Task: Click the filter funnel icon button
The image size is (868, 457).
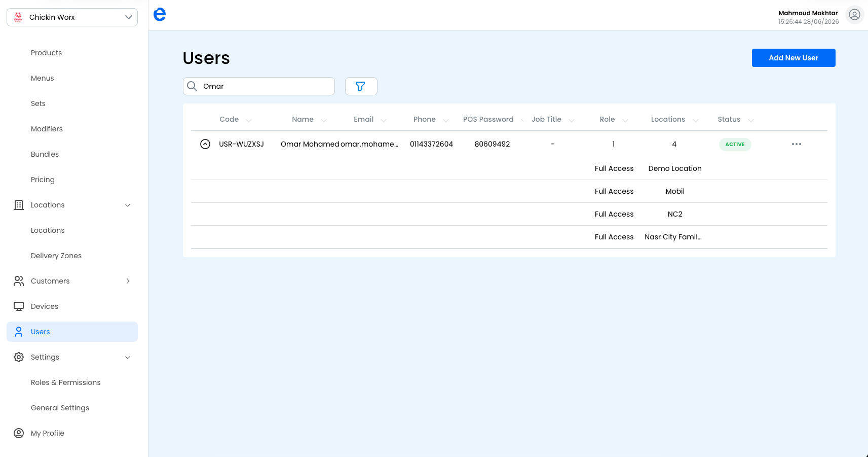Action: (361, 86)
